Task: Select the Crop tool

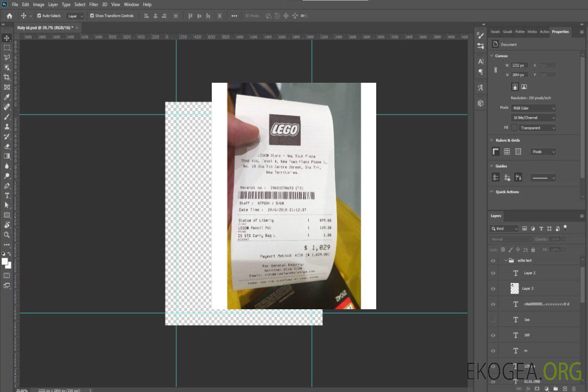Action: 7,77
